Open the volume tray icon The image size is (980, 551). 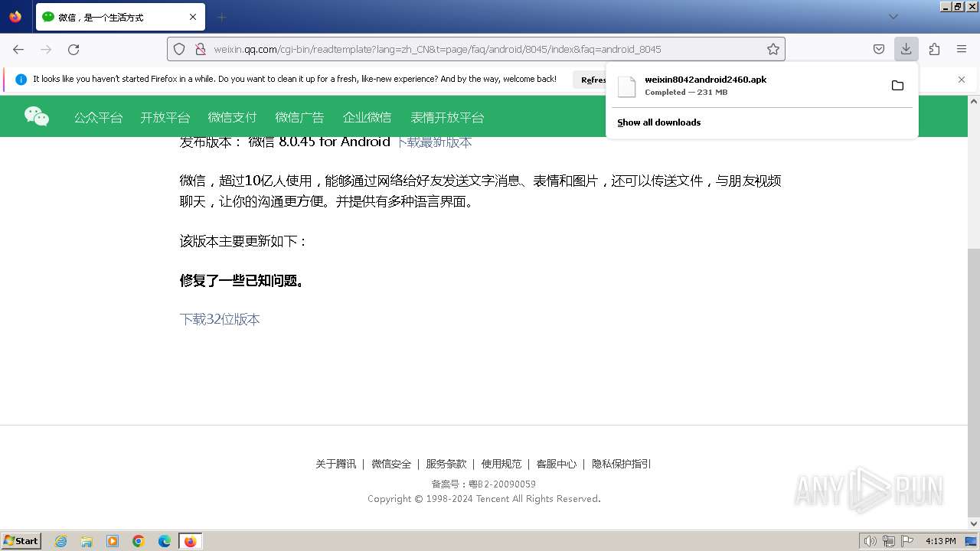[x=871, y=541]
